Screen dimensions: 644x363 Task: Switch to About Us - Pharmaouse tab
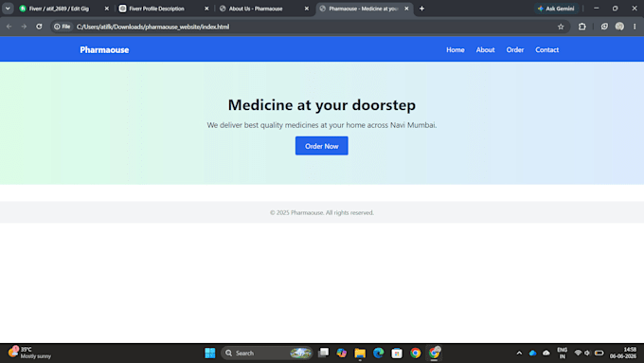(x=256, y=9)
